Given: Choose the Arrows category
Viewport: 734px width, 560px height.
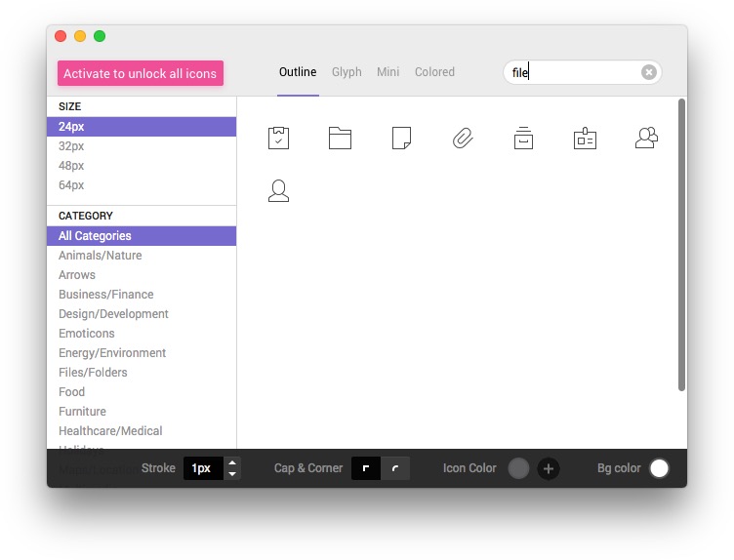Looking at the screenshot, I should [142, 275].
